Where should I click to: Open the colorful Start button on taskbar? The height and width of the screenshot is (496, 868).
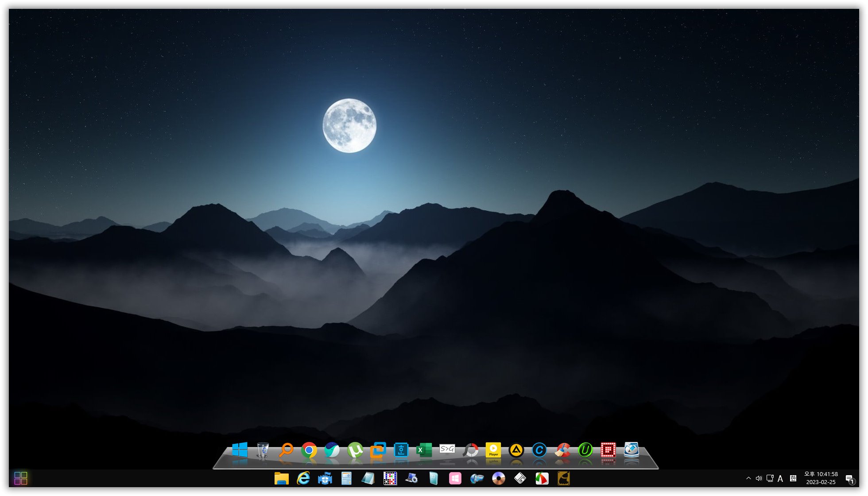(x=21, y=478)
